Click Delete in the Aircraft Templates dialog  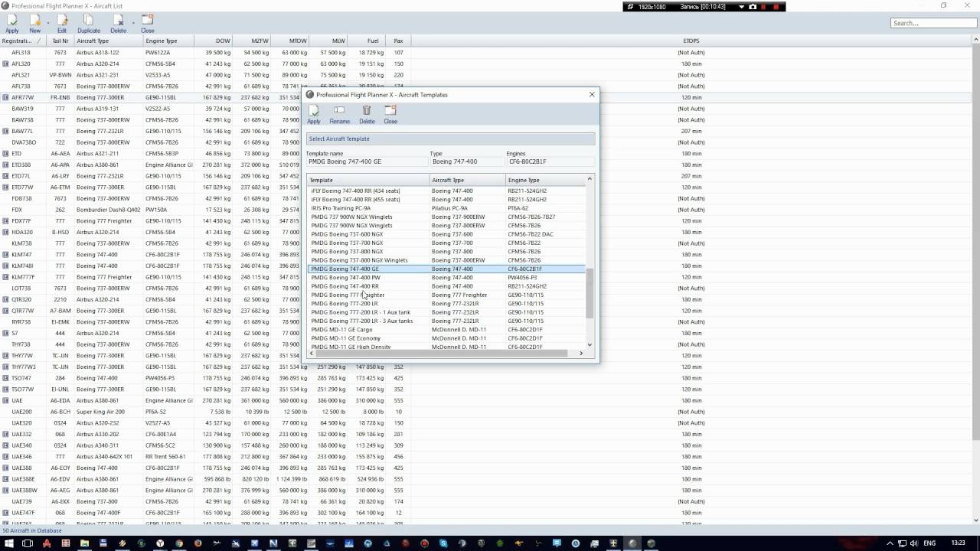coord(367,115)
